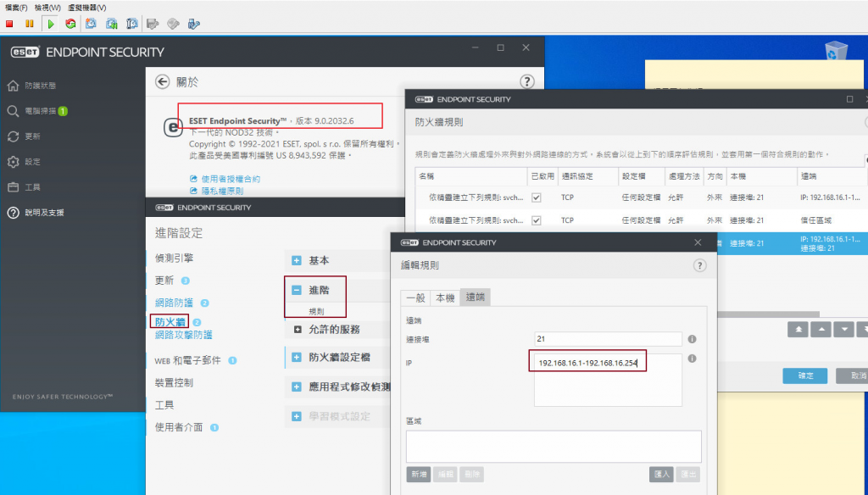Click the red stop VM toolbar icon
Screen dimensions: 868x495
(9, 24)
